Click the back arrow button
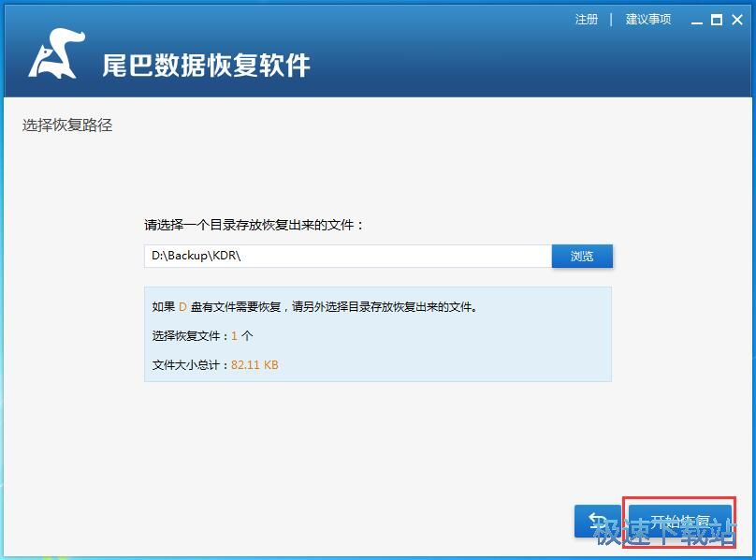 (x=598, y=521)
